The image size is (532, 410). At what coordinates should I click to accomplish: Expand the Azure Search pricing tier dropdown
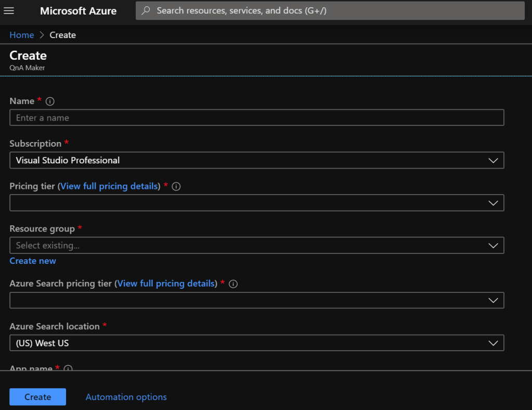(256, 300)
